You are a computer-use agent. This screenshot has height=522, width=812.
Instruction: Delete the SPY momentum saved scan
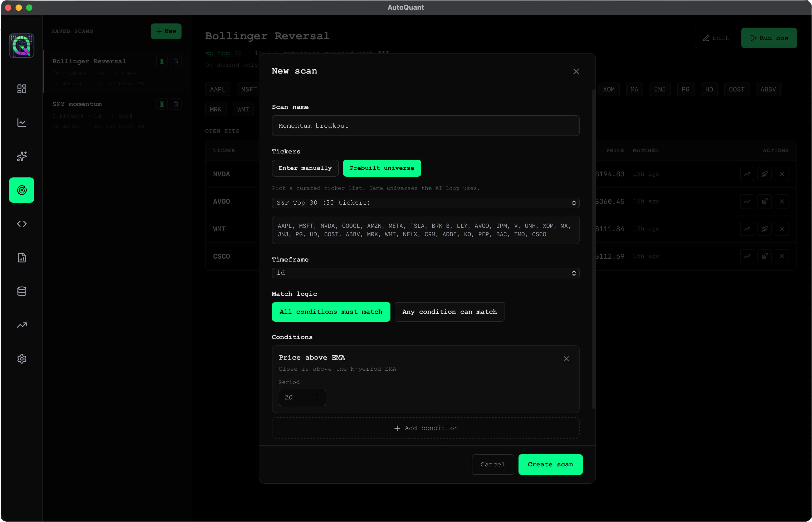(x=176, y=104)
